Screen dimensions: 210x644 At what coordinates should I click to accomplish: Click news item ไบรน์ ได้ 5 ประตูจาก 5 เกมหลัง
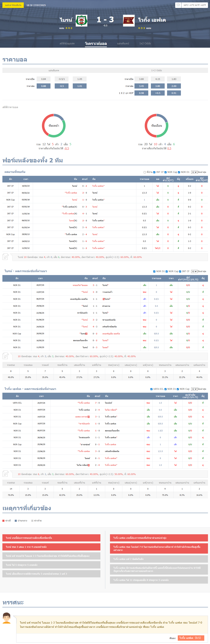(51, 565)
